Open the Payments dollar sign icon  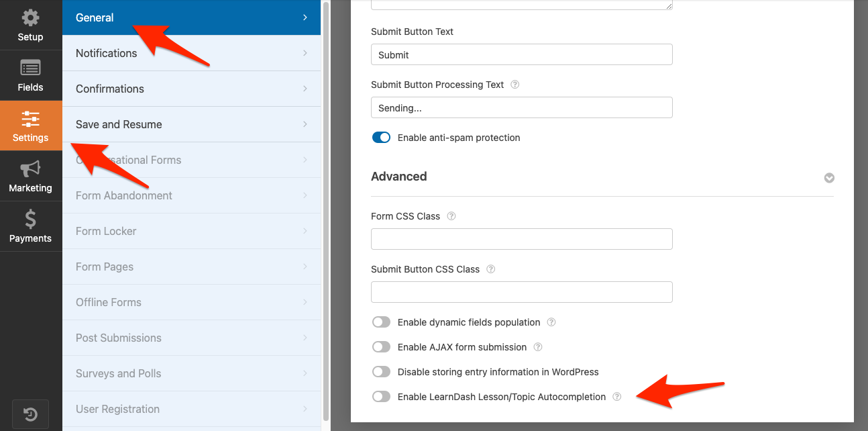pos(30,226)
